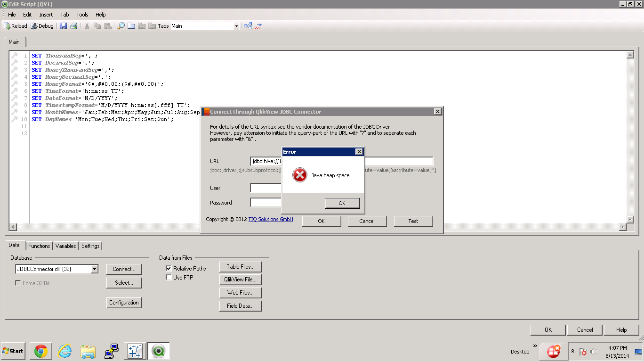Open the Insert menu
Image resolution: width=644 pixels, height=362 pixels.
click(x=46, y=15)
